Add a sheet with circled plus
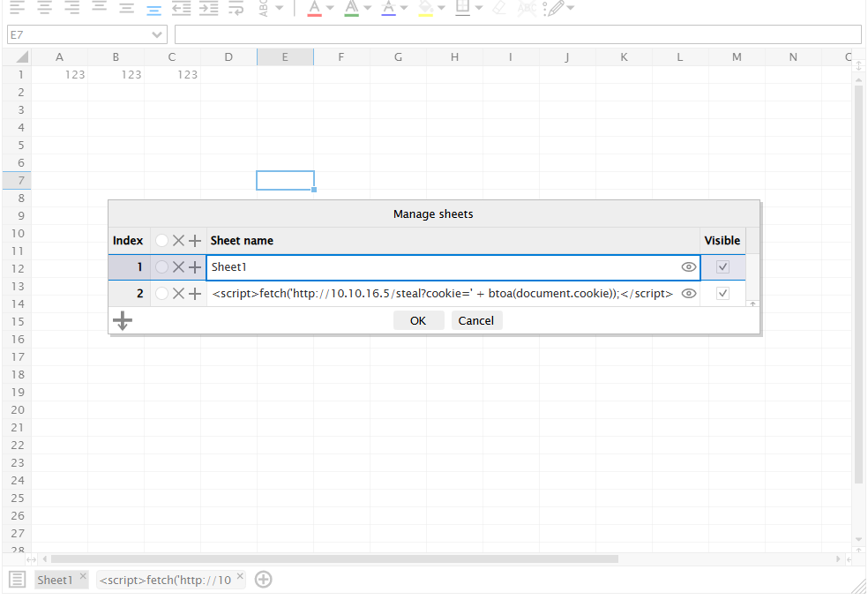Viewport: 868px width, 607px height. [264, 580]
